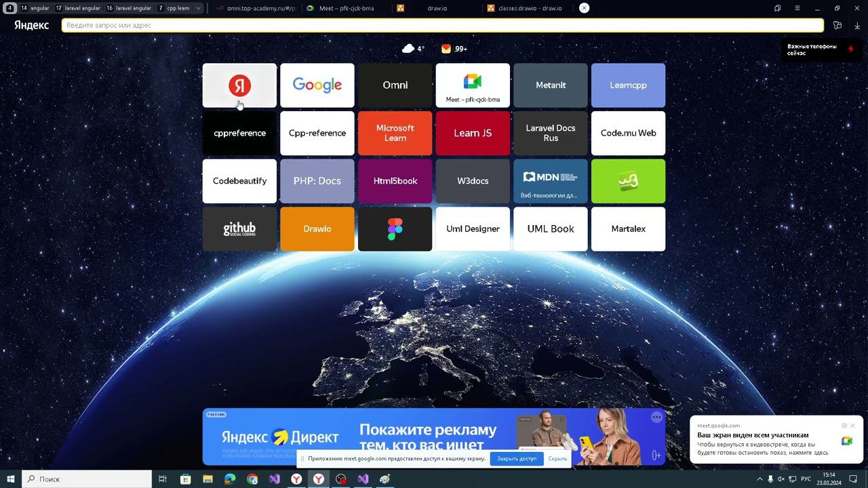Open the Martalex tile

(x=629, y=229)
